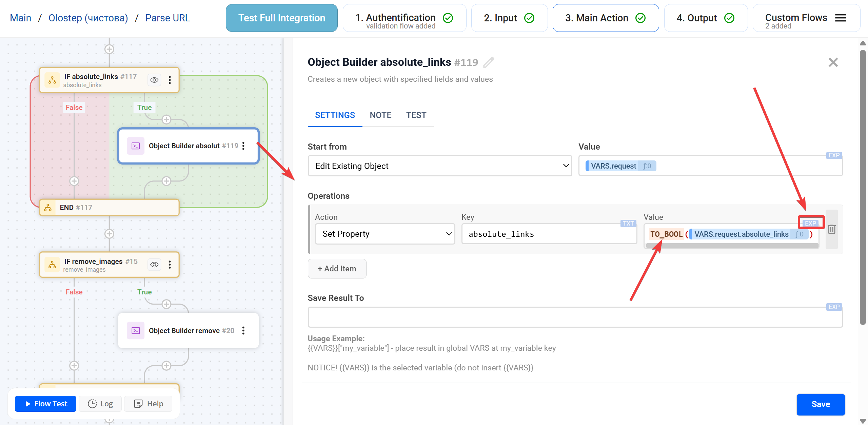
Task: Switch to the TEST tab
Action: coord(416,115)
